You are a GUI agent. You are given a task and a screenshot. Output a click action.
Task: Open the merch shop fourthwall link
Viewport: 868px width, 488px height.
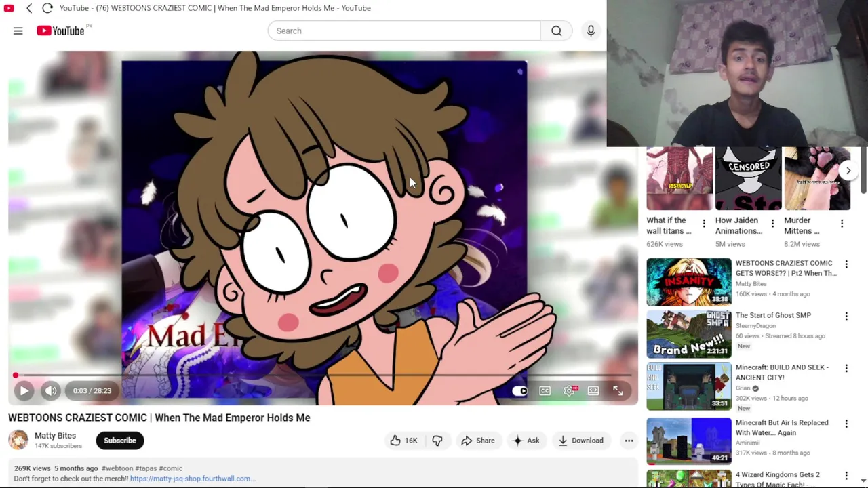[193, 479]
